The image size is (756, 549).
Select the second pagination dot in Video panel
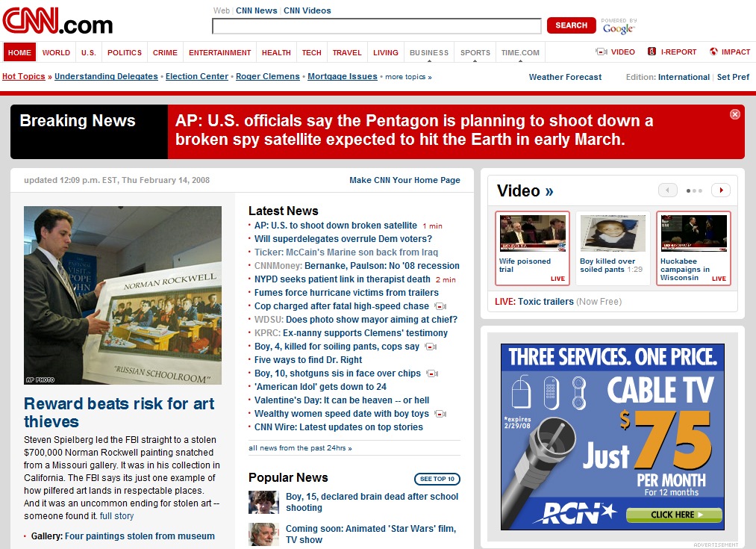tap(694, 190)
